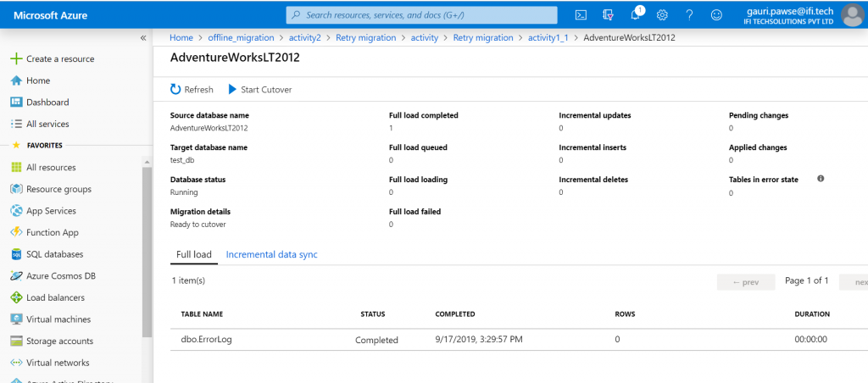Viewport: 868px width, 383px height.
Task: Click the Create a resource plus icon
Action: 17,58
